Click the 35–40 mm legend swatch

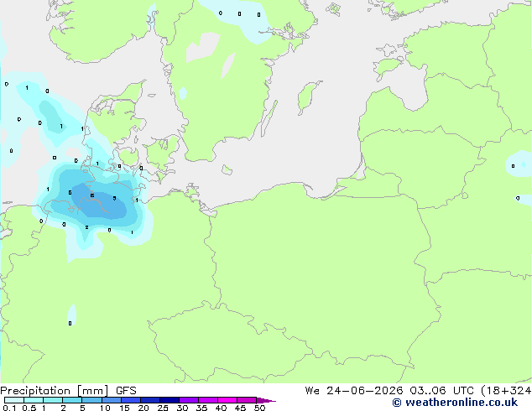pyautogui.click(x=208, y=400)
